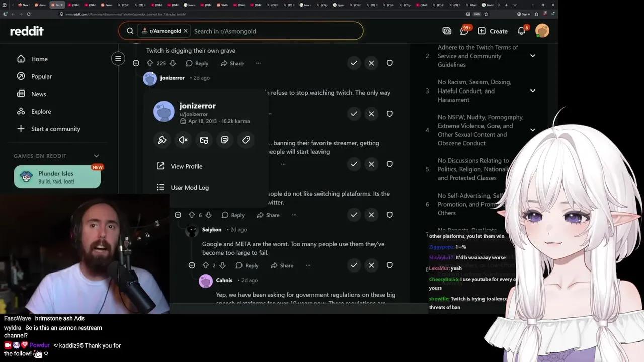
Task: Approve the 'banning their favorite streamer' comment
Action: [354, 164]
